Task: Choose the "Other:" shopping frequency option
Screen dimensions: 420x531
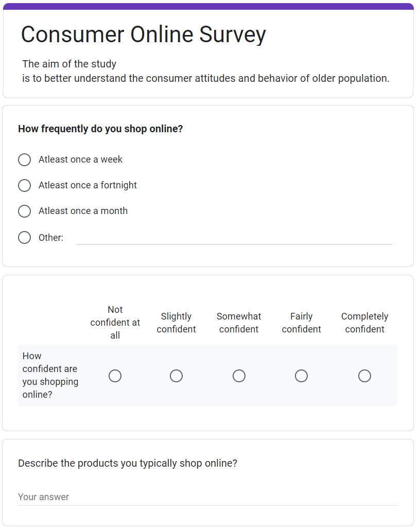Action: pos(24,237)
